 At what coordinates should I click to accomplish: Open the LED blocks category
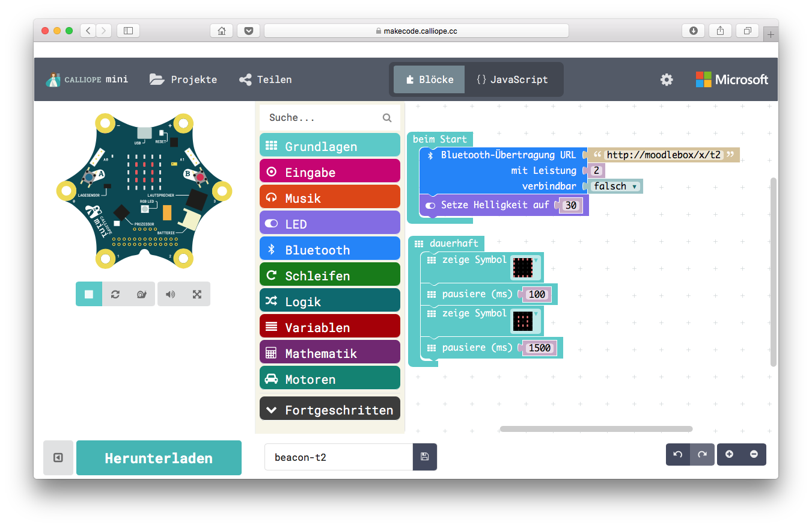coord(329,222)
